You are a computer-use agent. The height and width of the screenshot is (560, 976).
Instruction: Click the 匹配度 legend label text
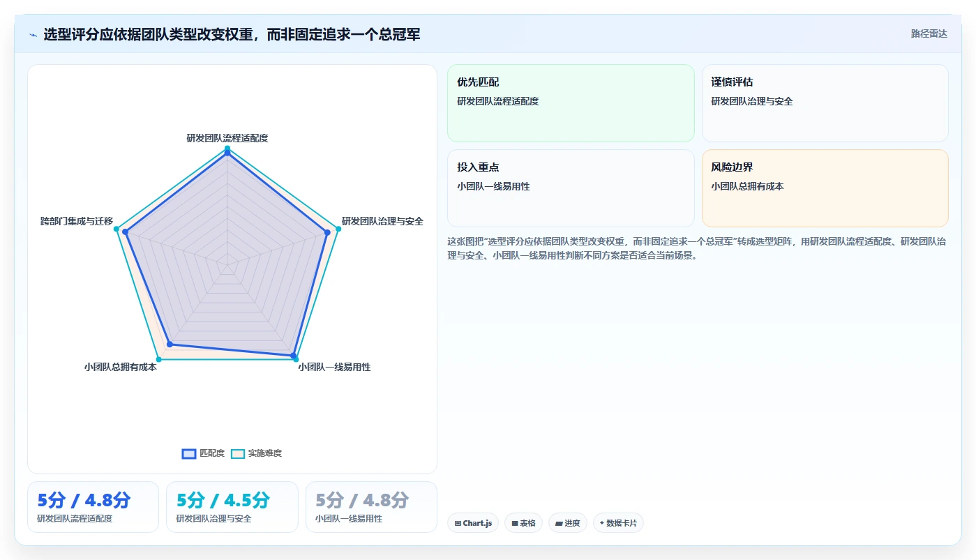212,453
